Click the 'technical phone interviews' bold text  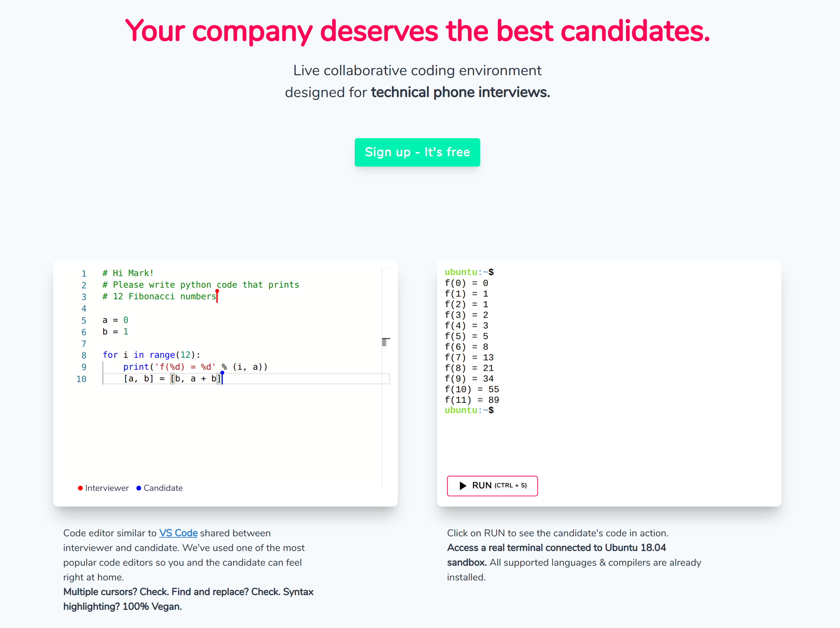(460, 92)
